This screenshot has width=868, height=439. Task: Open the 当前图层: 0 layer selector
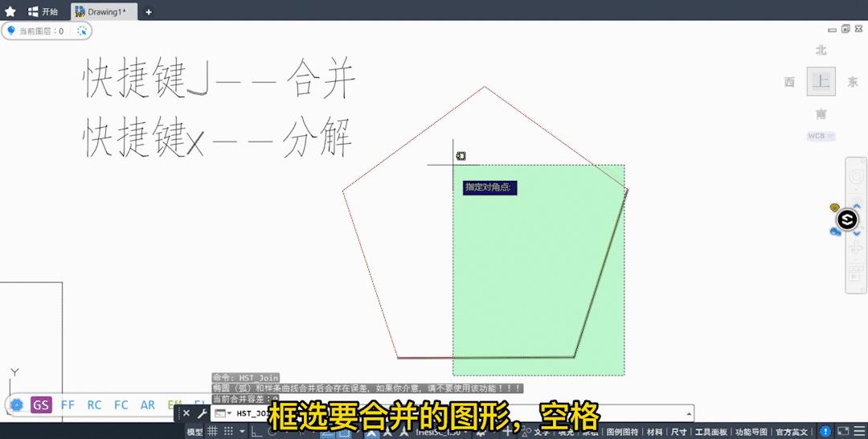[x=42, y=31]
